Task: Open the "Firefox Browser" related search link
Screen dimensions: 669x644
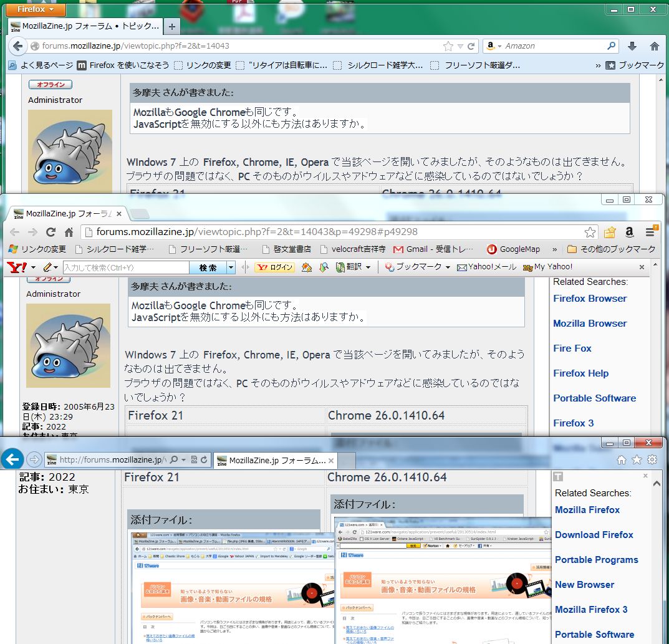Action: pyautogui.click(x=590, y=299)
